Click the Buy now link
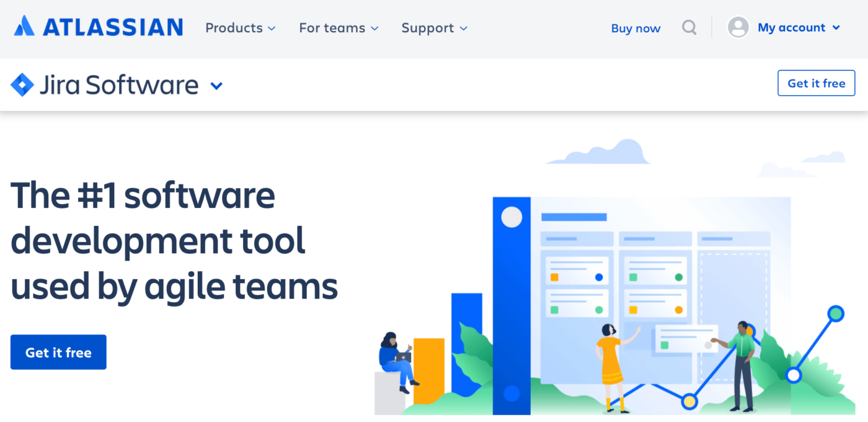The width and height of the screenshot is (868, 422). (635, 28)
